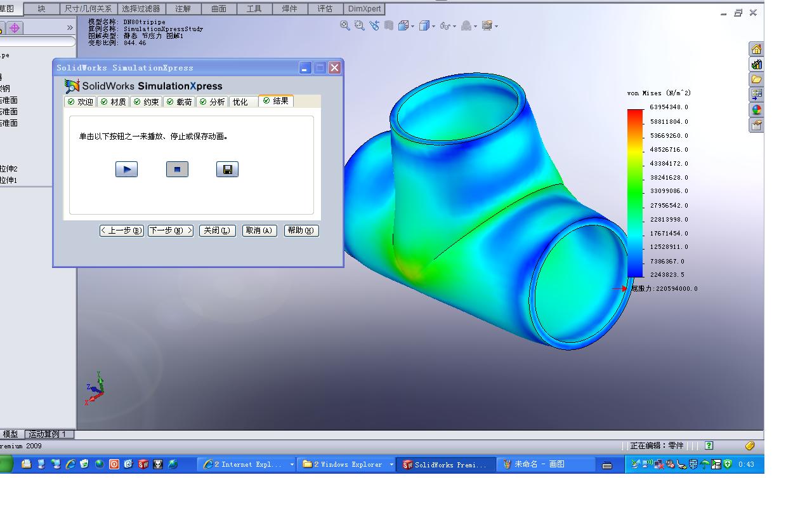Click the status bar tag icon
The height and width of the screenshot is (508, 812).
[750, 446]
